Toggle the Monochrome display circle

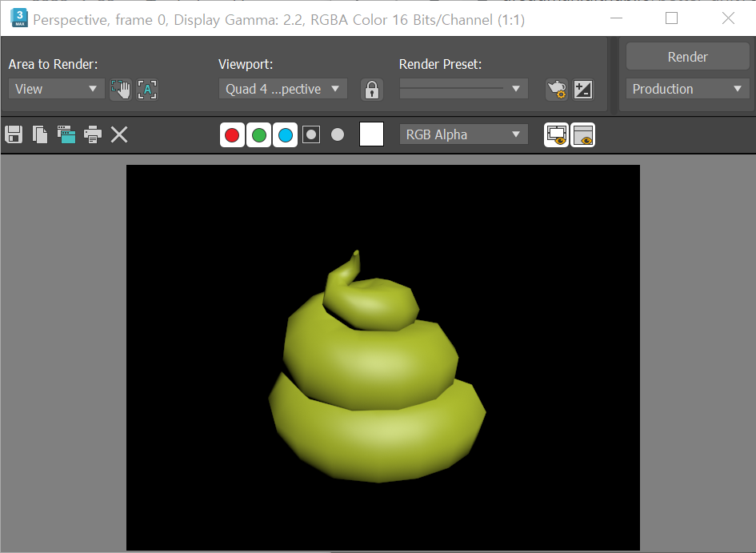click(338, 134)
